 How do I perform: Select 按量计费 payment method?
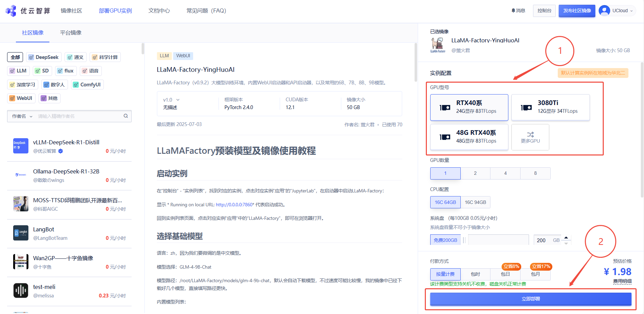[445, 274]
